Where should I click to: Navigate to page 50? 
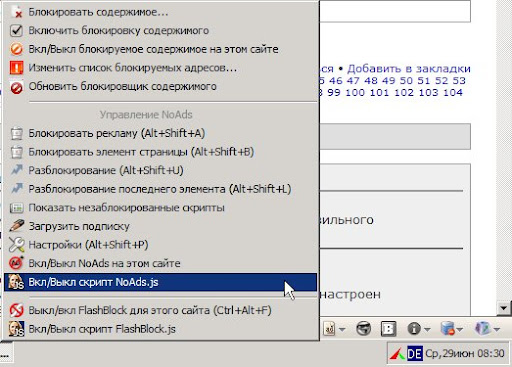pos(406,81)
